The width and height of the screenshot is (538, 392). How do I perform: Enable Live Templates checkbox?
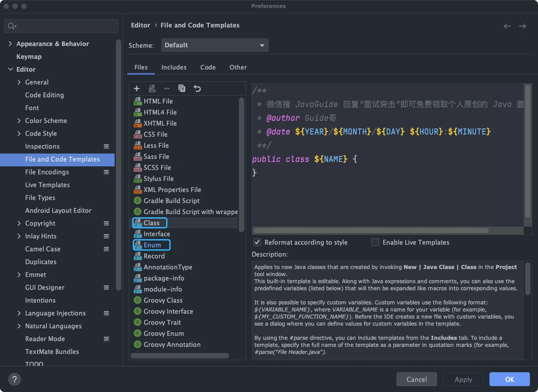pos(375,242)
